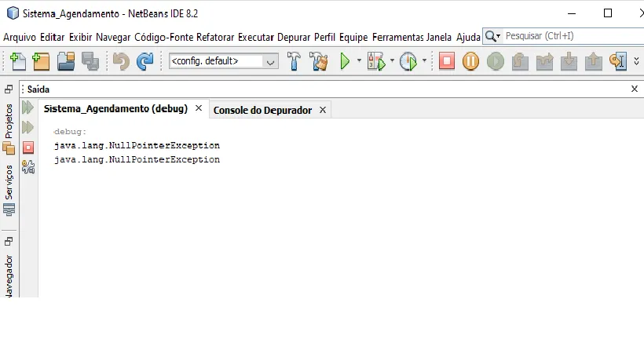Click the Step Out up-arrow icon
Screen dimensions: 644x361
594,61
